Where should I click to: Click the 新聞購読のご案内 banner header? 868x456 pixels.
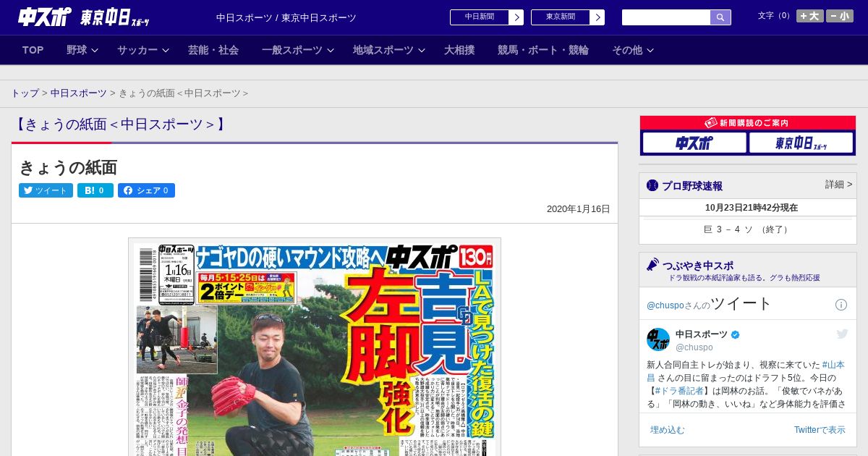pos(748,123)
